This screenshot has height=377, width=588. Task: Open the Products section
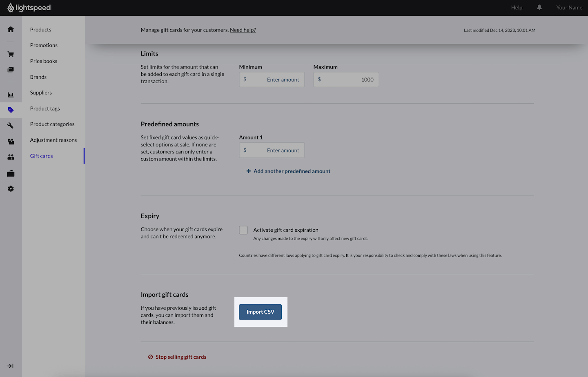coord(40,29)
